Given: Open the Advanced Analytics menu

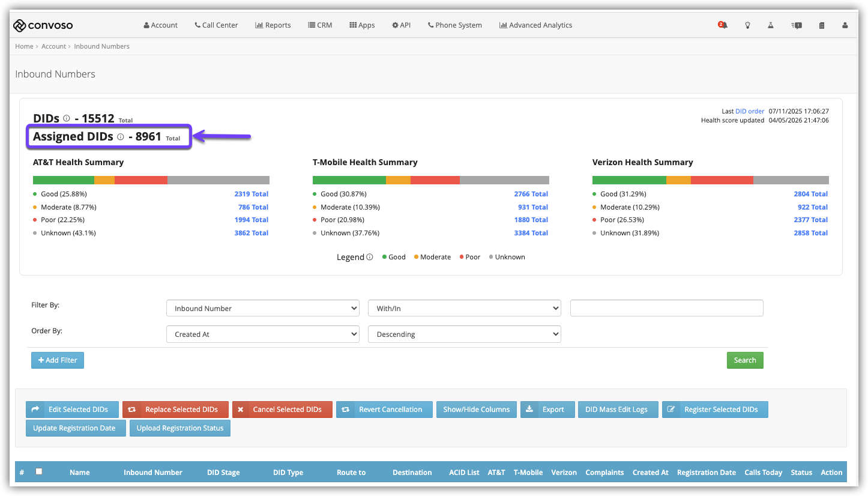Looking at the screenshot, I should [535, 25].
